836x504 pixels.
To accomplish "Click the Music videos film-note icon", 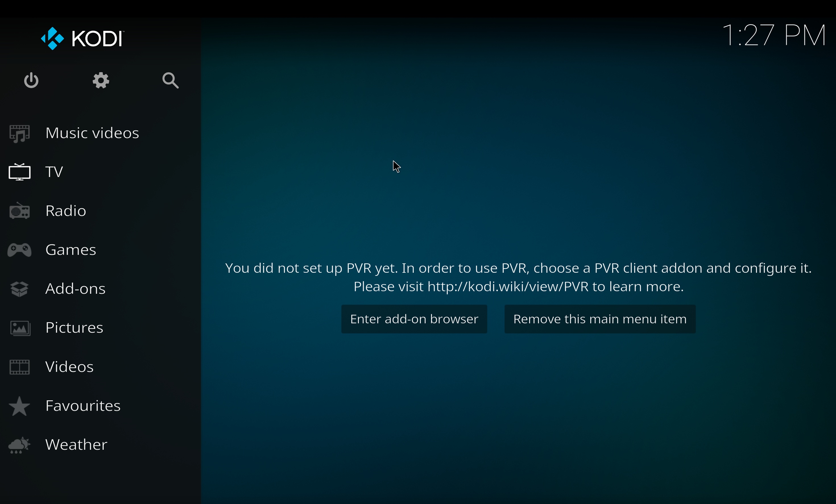I will point(20,134).
